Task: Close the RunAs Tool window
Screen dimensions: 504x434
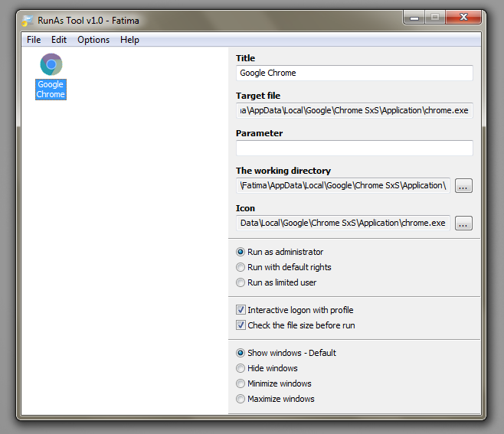Action: tap(463, 17)
